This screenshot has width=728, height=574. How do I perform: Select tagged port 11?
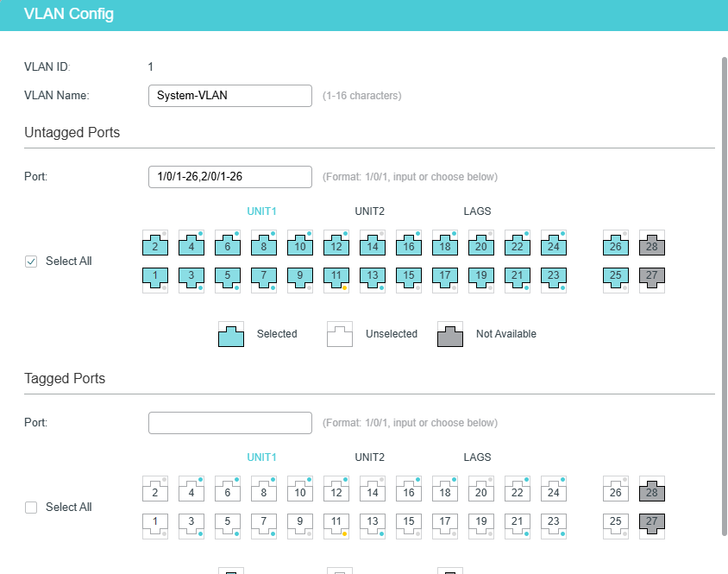[336, 526]
